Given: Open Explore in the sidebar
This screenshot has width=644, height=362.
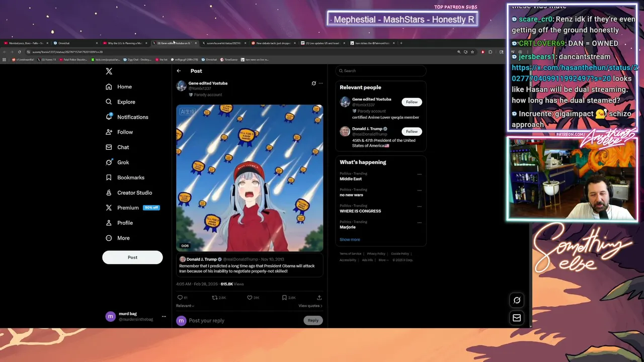Looking at the screenshot, I should [x=120, y=102].
